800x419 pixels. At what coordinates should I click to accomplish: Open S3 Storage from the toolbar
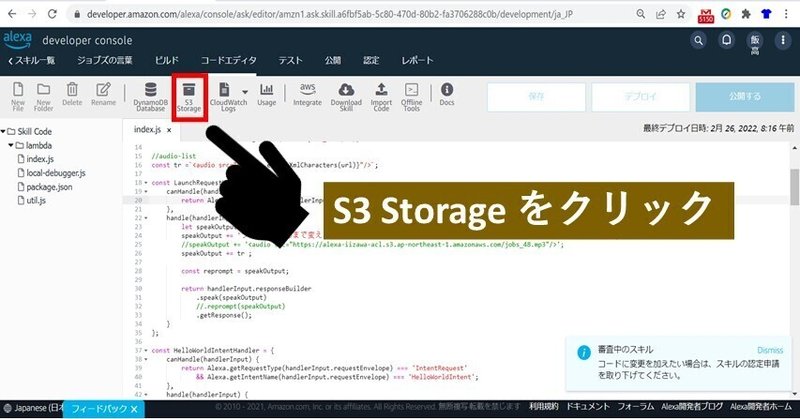coord(189,97)
